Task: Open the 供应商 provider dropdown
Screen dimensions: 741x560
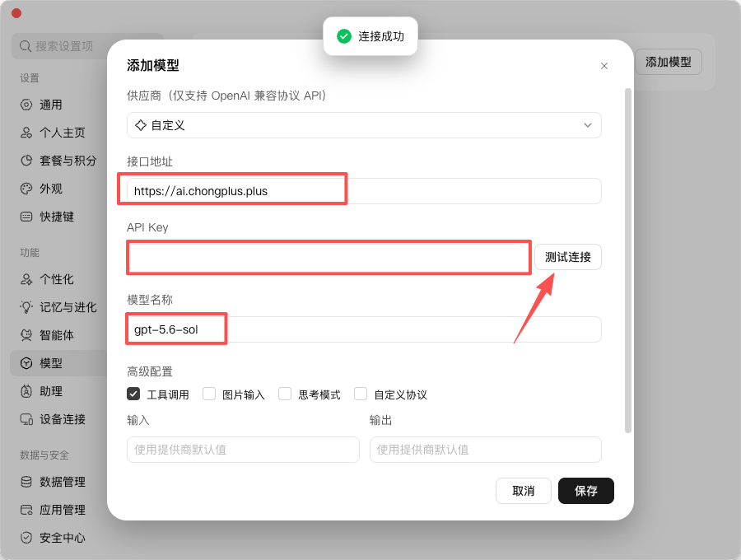Action: (x=364, y=125)
